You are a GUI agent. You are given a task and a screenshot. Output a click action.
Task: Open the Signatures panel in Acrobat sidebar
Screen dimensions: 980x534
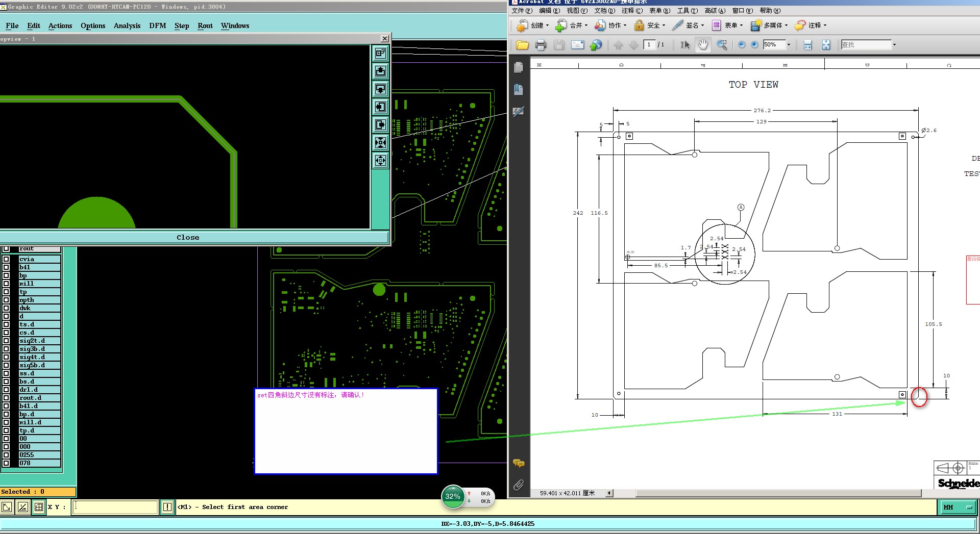519,112
